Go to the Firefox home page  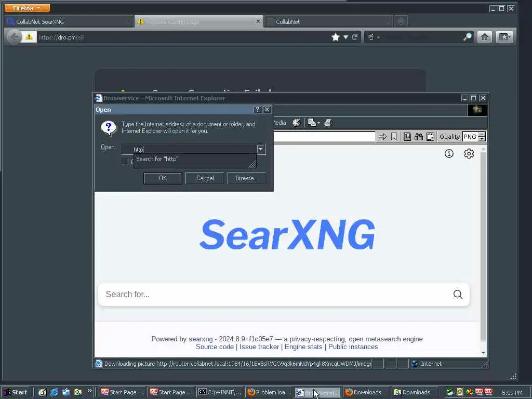(x=485, y=37)
